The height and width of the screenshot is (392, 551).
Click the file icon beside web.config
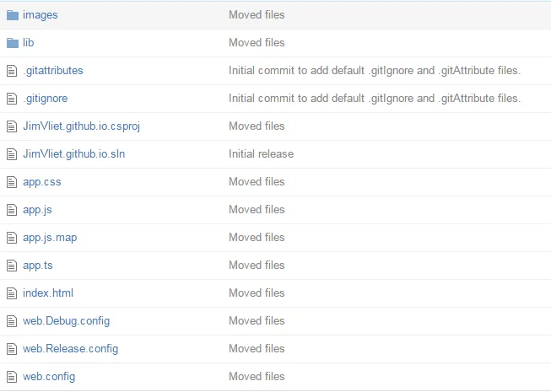point(12,377)
